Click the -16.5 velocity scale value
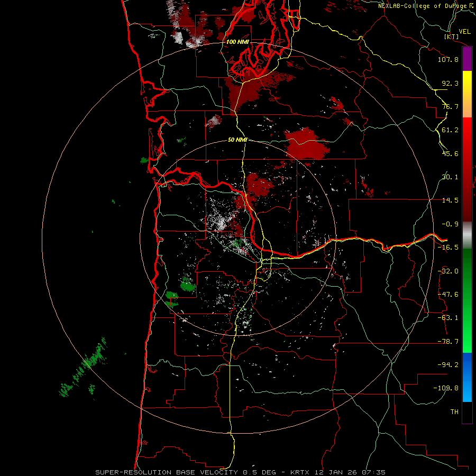This screenshot has height=476, width=476. 448,248
